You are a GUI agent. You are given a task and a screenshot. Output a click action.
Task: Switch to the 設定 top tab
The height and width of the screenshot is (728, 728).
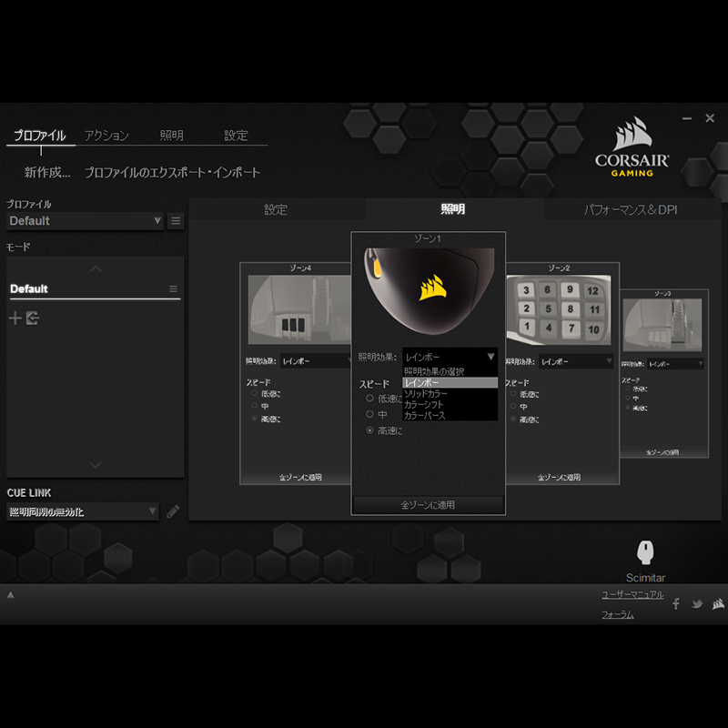pos(236,135)
